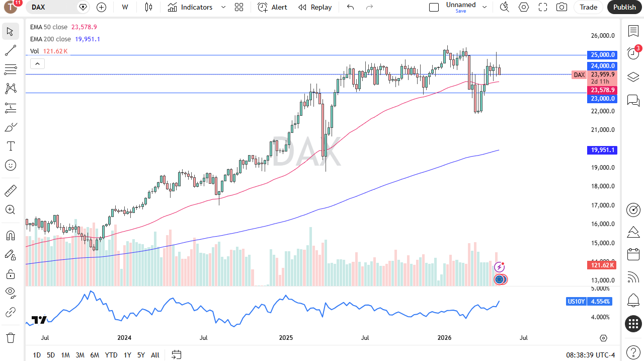Open user profile avatar menu
Screen dimensions: 644x361
pyautogui.click(x=10, y=7)
